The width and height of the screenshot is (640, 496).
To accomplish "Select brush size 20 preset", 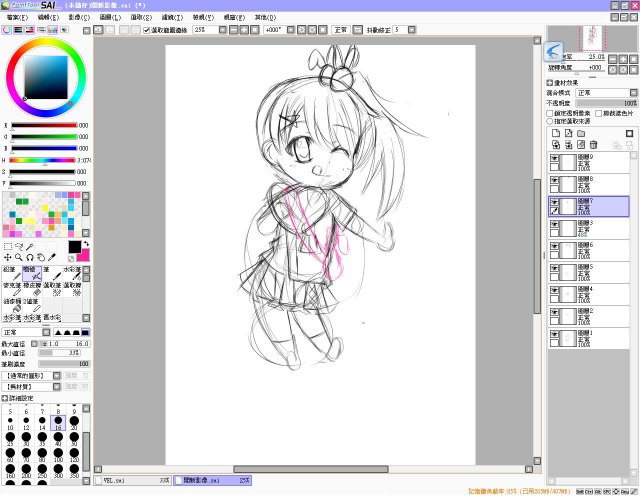I will 74,423.
